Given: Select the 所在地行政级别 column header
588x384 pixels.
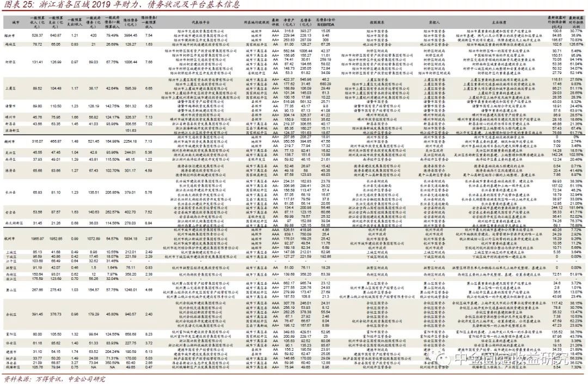Looking at the screenshot, I should point(256,23).
